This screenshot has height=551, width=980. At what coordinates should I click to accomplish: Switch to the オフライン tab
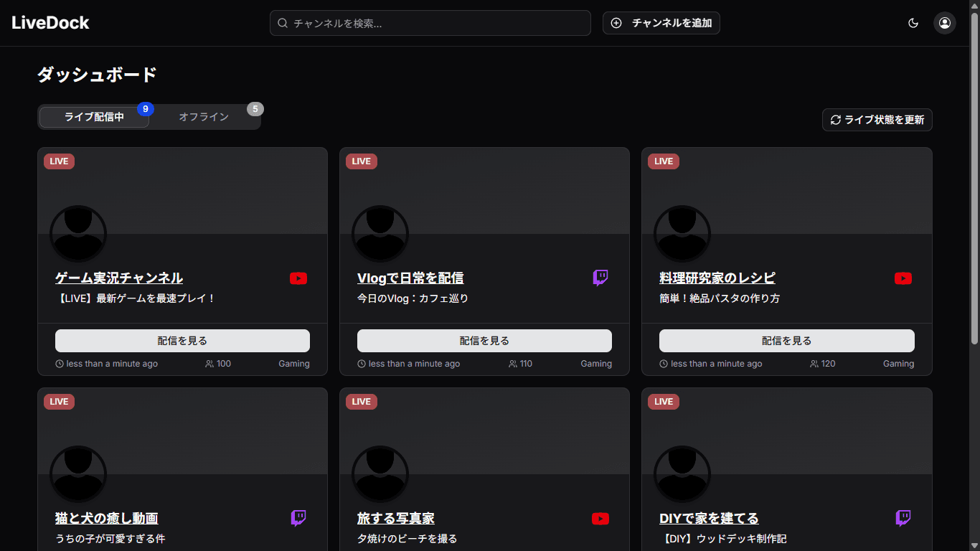click(204, 117)
